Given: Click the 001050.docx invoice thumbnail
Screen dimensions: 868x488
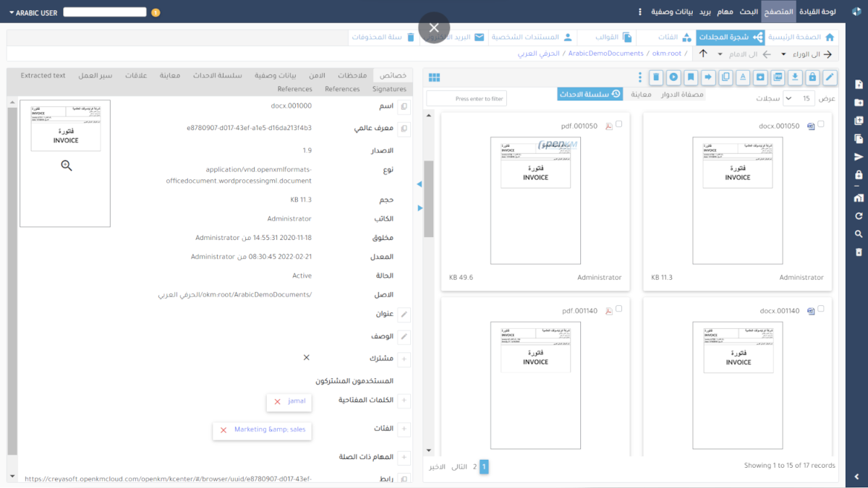Looking at the screenshot, I should click(x=738, y=200).
